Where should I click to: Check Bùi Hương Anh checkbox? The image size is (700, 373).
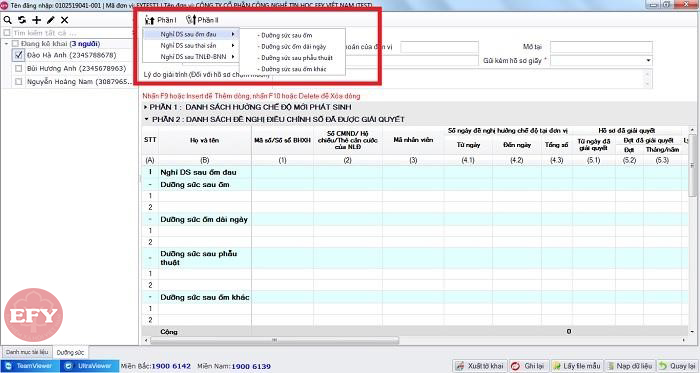coord(18,69)
